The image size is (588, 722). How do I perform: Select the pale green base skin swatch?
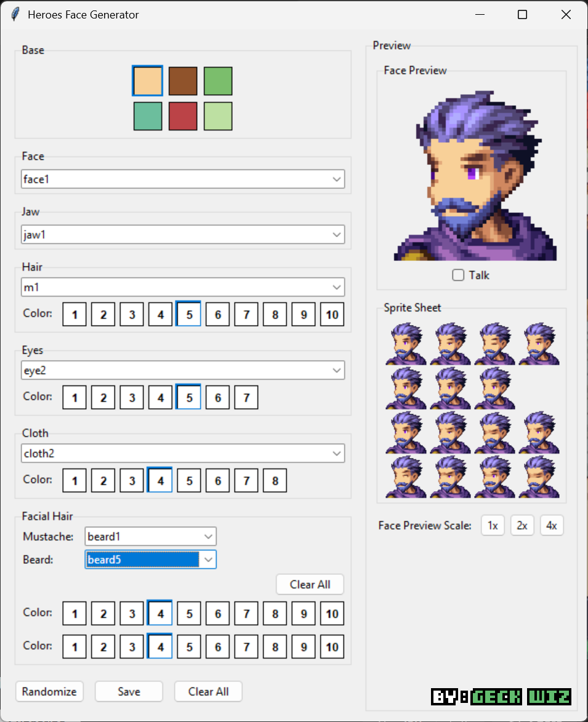coord(218,116)
